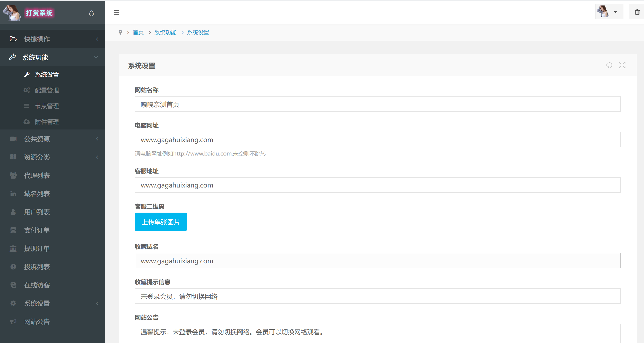Expand the bottom 系统设置 chevron
The width and height of the screenshot is (644, 343).
pyautogui.click(x=97, y=303)
